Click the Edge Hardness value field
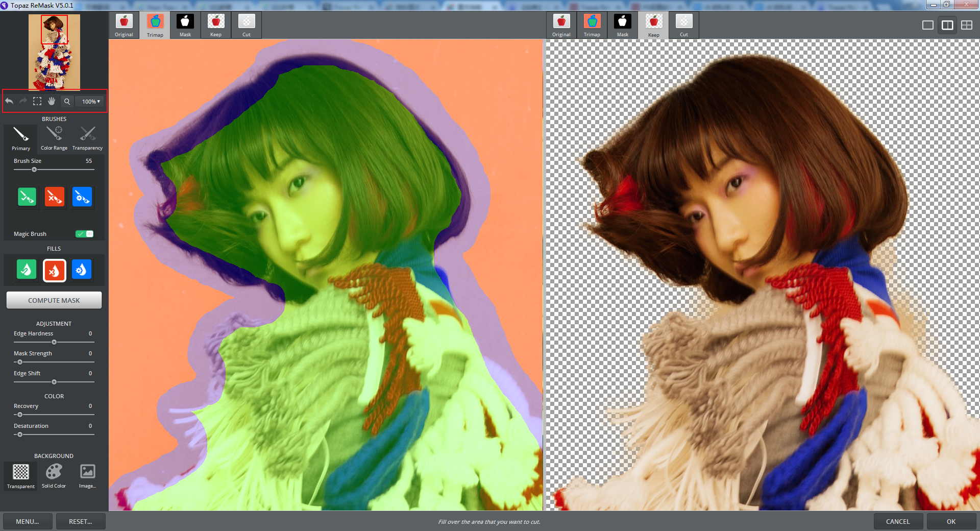980x531 pixels. pyautogui.click(x=90, y=333)
